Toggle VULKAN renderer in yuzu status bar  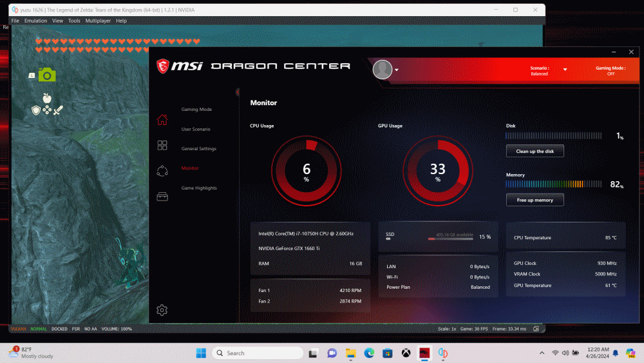[19, 329]
